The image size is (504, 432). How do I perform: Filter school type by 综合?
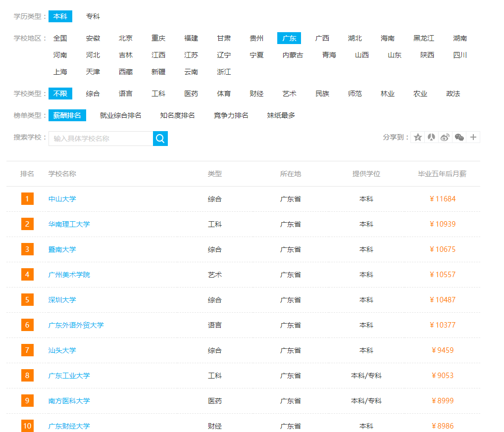coord(93,94)
